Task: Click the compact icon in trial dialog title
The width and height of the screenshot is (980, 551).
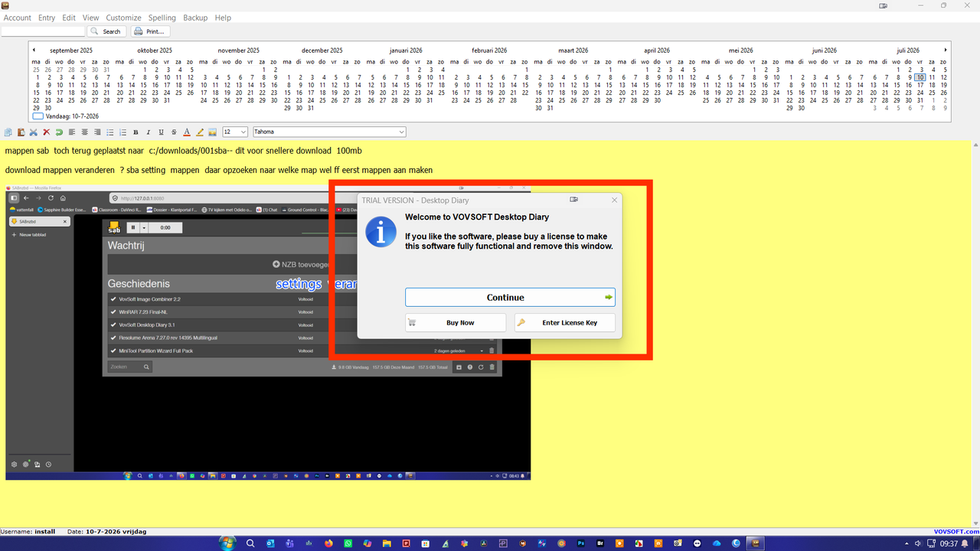Action: pos(574,200)
